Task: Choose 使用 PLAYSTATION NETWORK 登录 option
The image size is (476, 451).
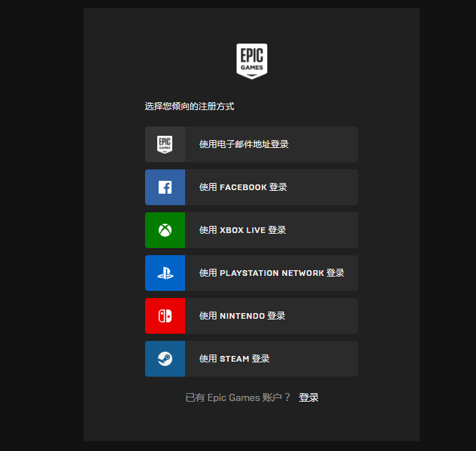Action: click(252, 273)
